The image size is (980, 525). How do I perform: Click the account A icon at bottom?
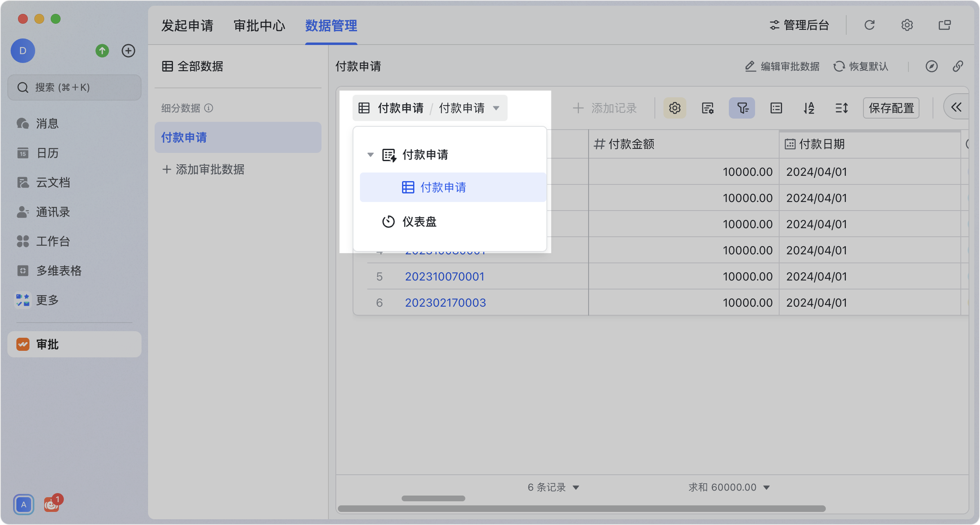[24, 505]
